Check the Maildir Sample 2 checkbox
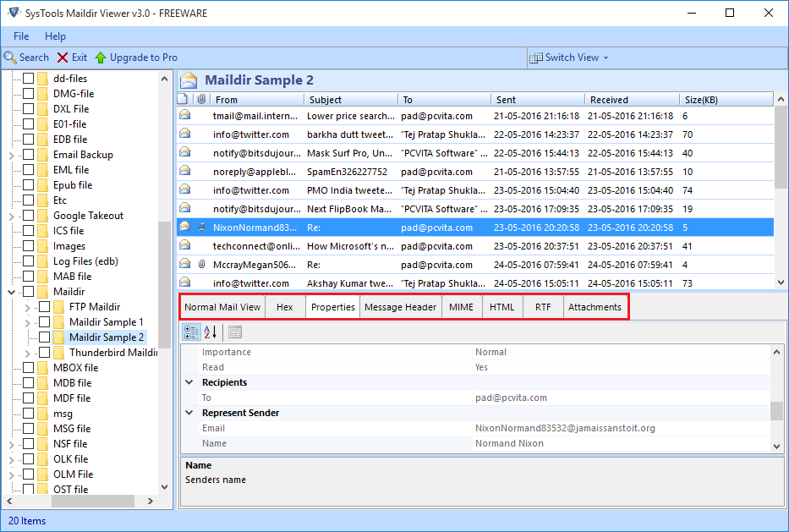789x532 pixels. point(45,337)
